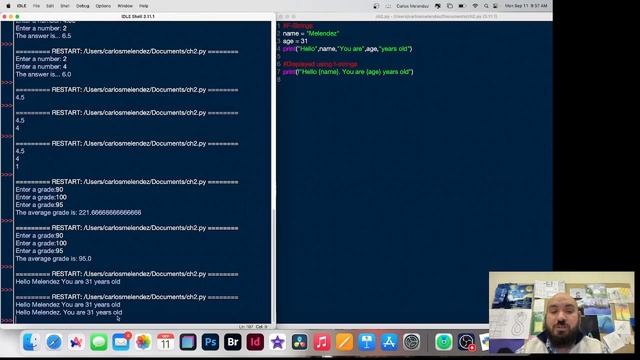Open Messages app in Dock
The height and width of the screenshot is (360, 640).
[98, 342]
